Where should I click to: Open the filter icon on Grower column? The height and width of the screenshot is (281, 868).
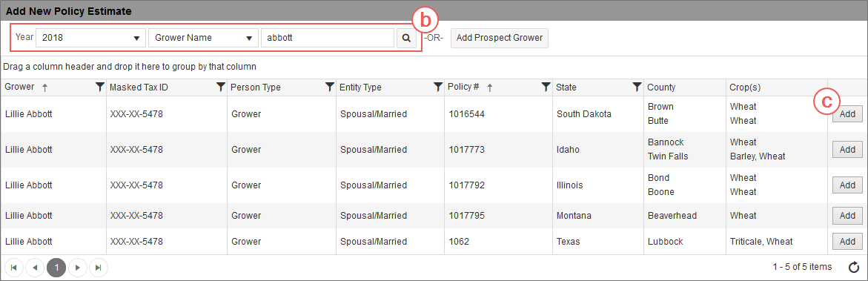[99, 87]
